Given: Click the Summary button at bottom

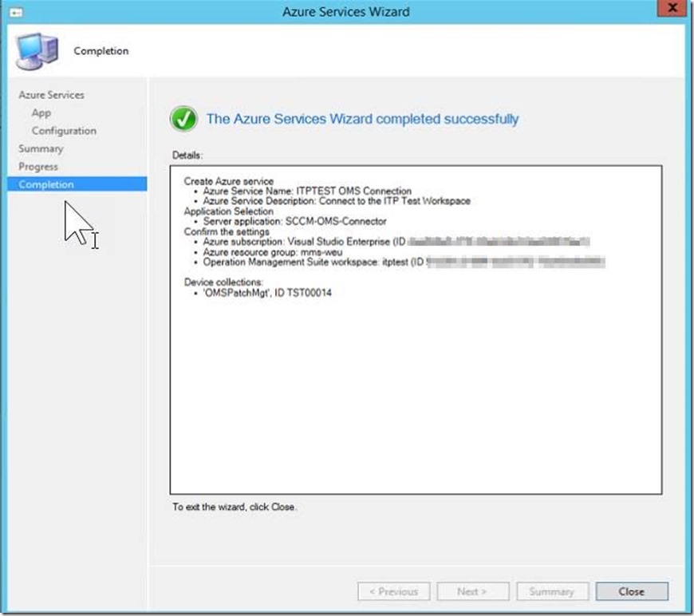Looking at the screenshot, I should 552,591.
